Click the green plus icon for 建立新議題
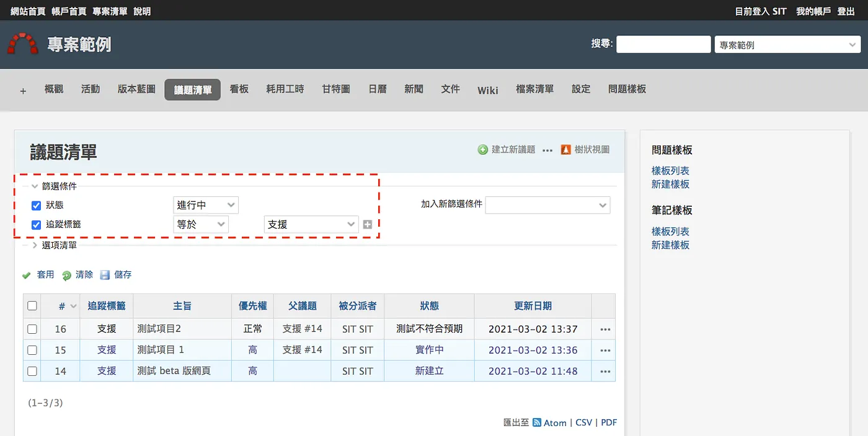 point(483,150)
